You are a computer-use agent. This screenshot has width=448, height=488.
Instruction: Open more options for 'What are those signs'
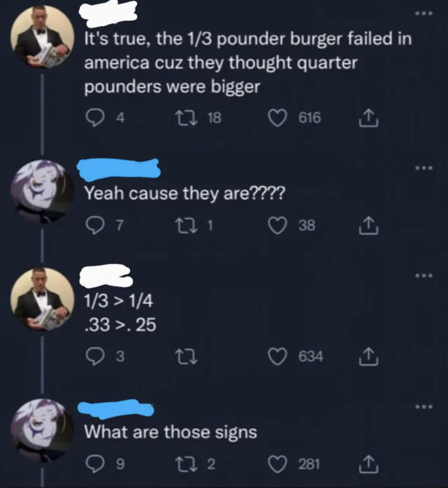(424, 407)
